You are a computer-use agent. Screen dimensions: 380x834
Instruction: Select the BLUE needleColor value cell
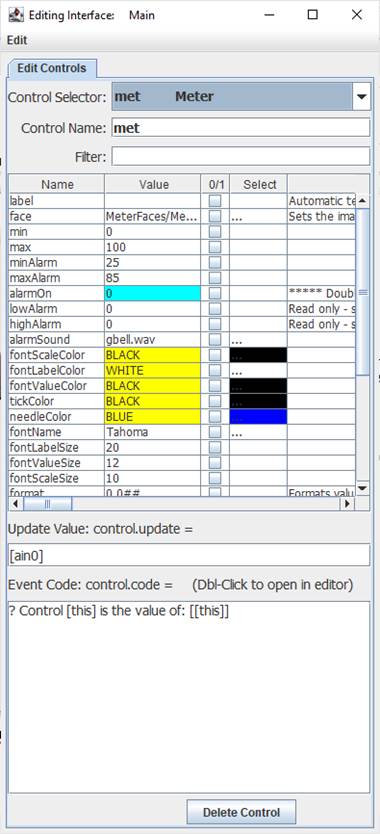click(153, 417)
